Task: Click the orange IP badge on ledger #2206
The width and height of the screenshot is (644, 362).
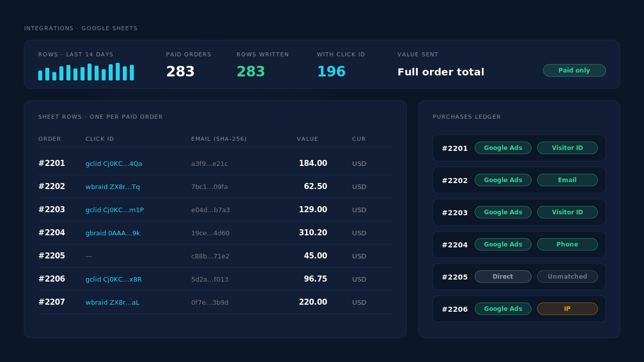Action: pyautogui.click(x=568, y=309)
